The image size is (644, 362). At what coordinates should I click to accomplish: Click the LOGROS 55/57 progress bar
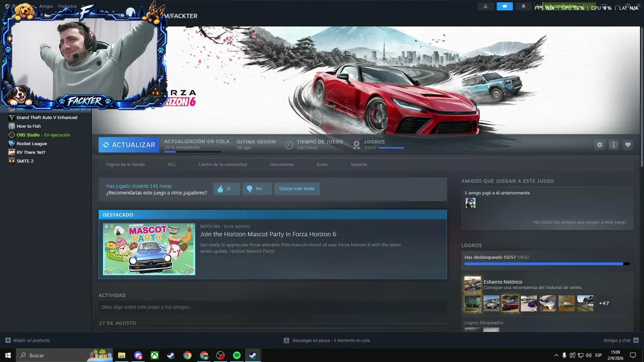coord(391,148)
